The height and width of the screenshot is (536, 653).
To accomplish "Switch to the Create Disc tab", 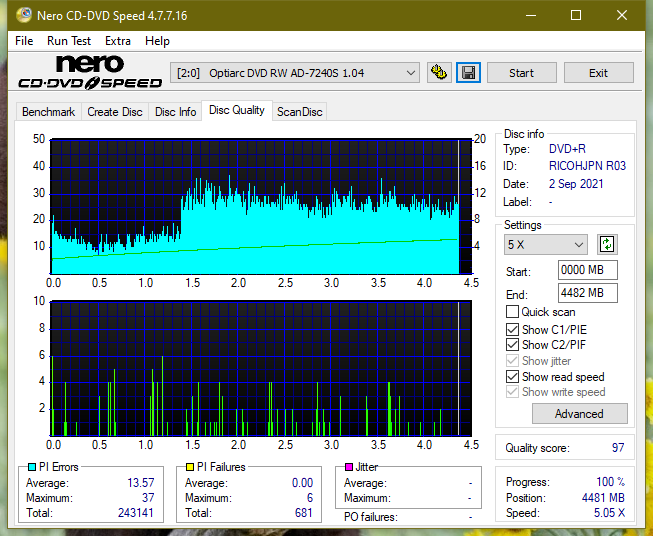I will 115,112.
